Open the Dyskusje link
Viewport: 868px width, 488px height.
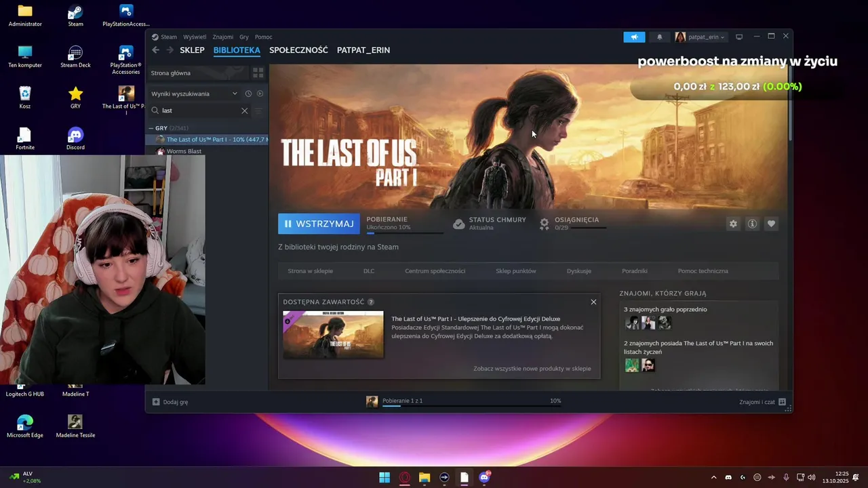[579, 271]
